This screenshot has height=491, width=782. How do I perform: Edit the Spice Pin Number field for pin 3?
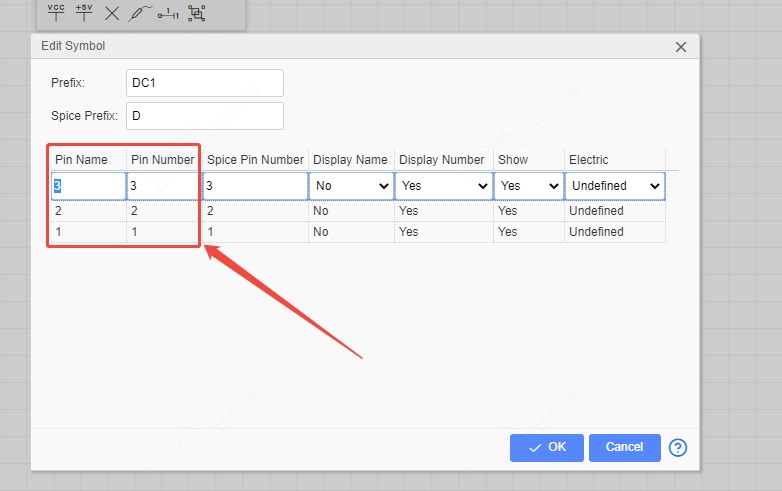point(255,186)
